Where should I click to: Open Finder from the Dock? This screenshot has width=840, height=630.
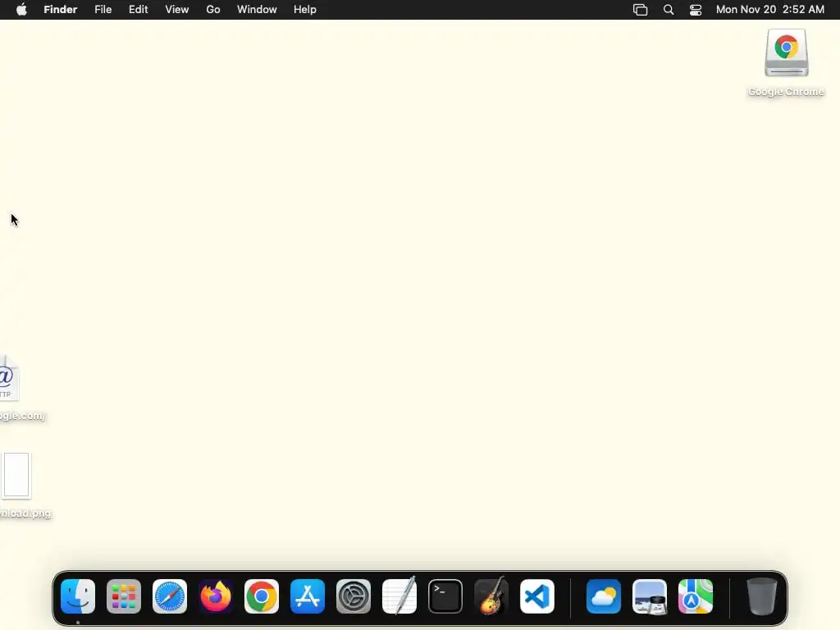[78, 596]
